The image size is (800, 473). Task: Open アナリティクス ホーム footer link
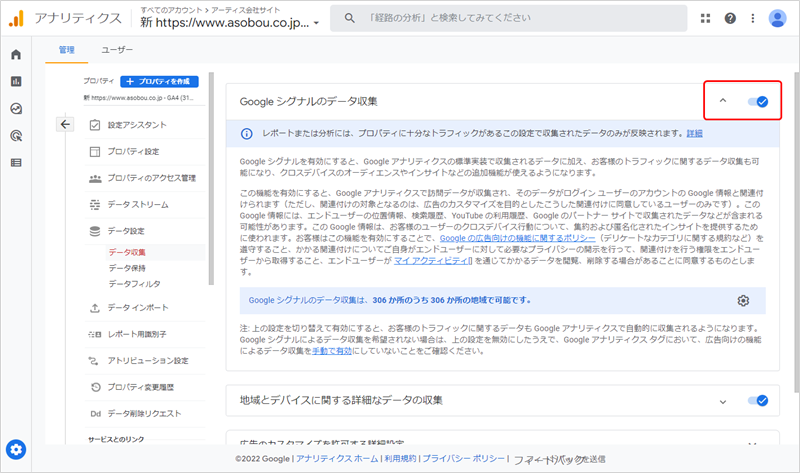click(x=337, y=459)
